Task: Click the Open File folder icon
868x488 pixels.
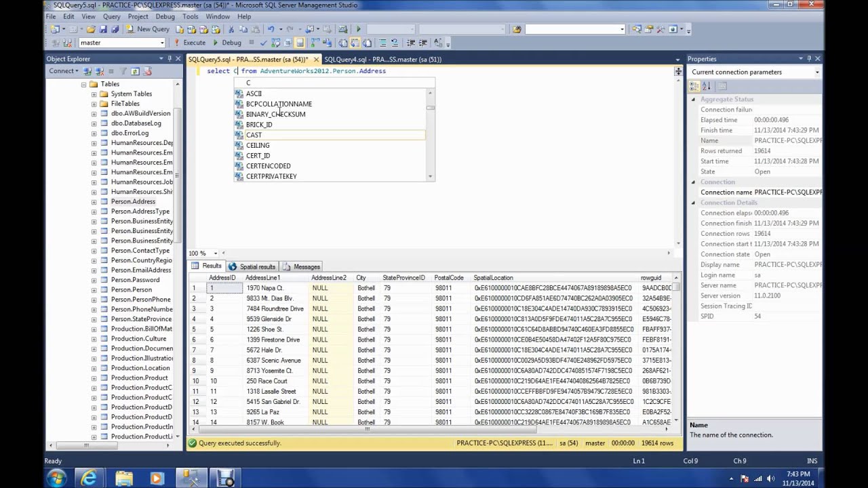Action: (x=91, y=29)
